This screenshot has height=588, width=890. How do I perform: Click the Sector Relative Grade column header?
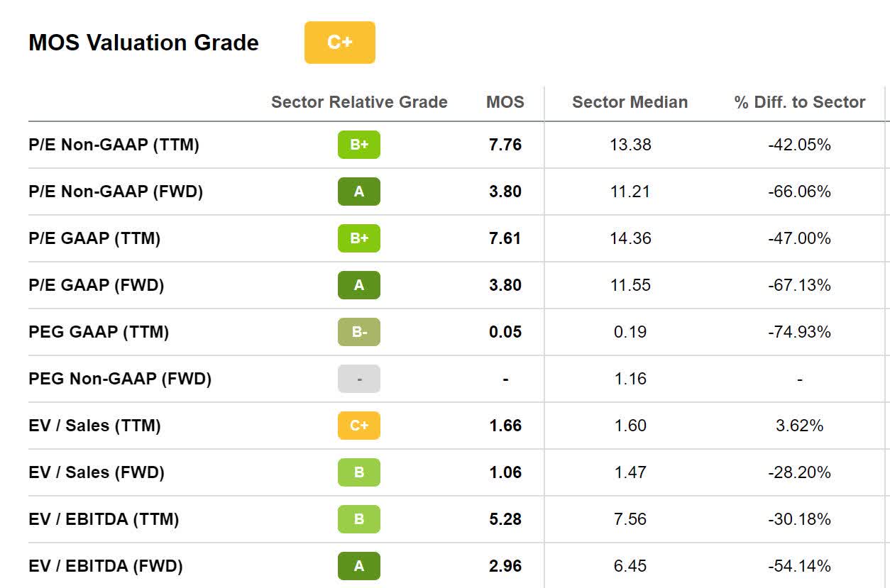click(x=359, y=102)
